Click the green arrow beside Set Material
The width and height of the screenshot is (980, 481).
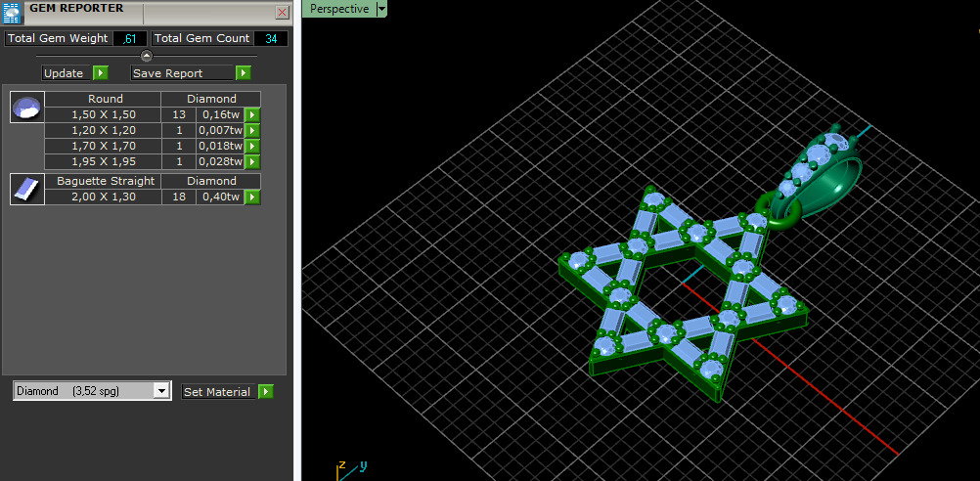click(266, 392)
